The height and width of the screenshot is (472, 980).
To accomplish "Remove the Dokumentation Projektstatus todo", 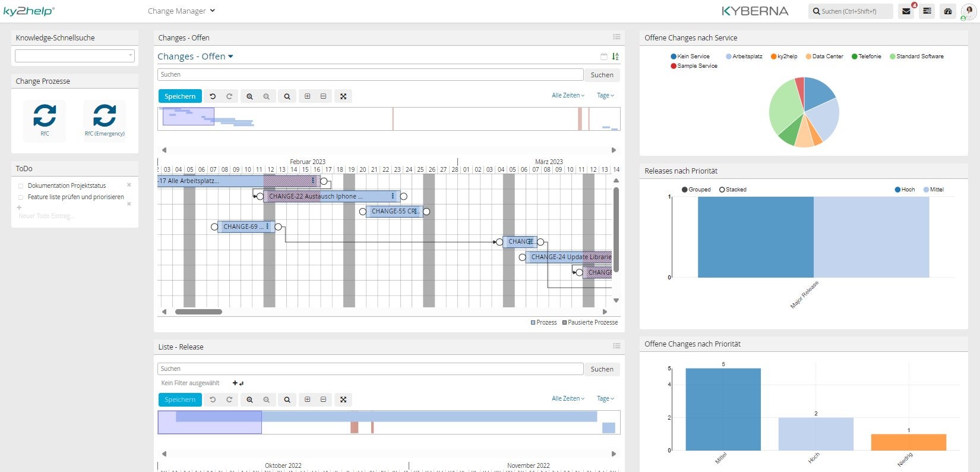I will click(129, 185).
